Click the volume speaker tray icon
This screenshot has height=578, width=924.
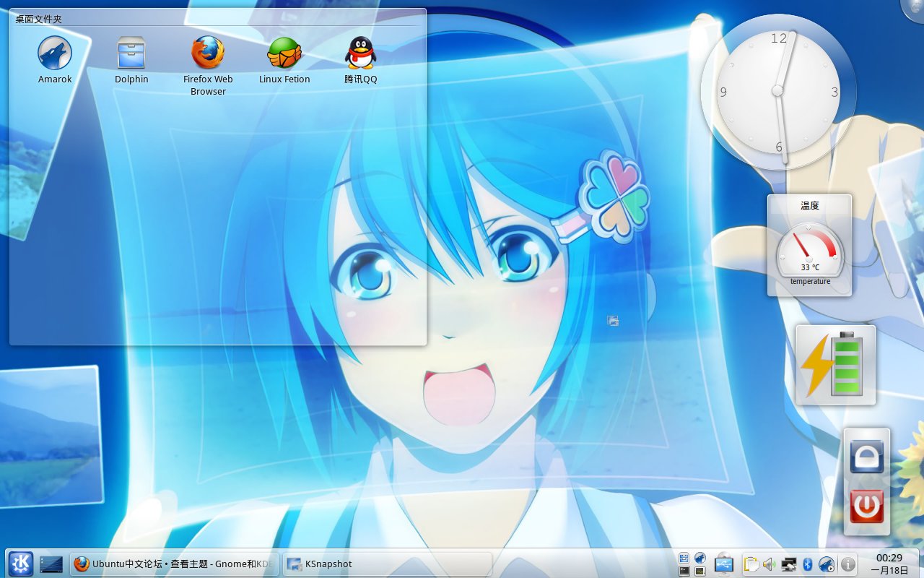click(770, 564)
